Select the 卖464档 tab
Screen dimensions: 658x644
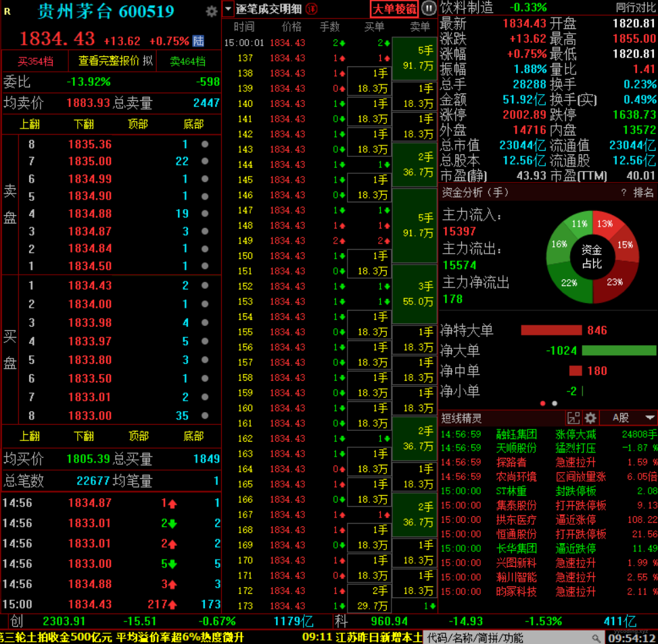pos(187,61)
